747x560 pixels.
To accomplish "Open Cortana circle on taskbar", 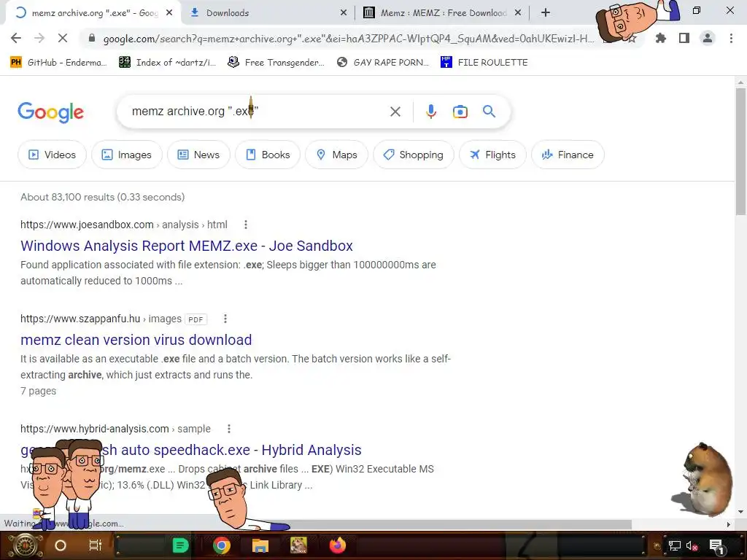I will (x=61, y=545).
